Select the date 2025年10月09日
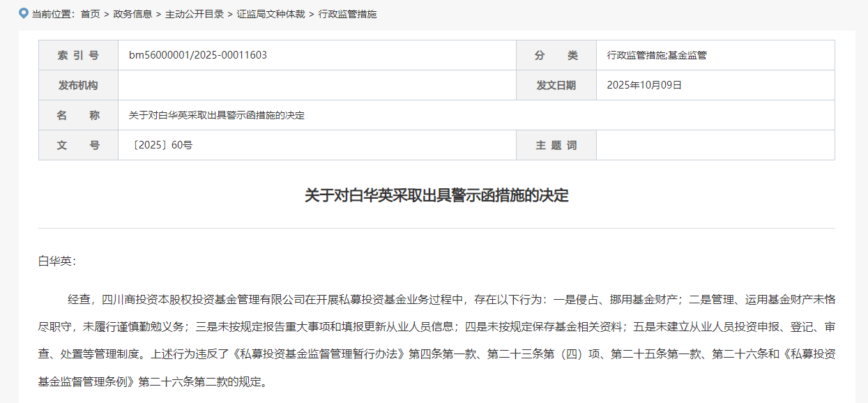Image resolution: width=868 pixels, height=403 pixels. (x=644, y=85)
